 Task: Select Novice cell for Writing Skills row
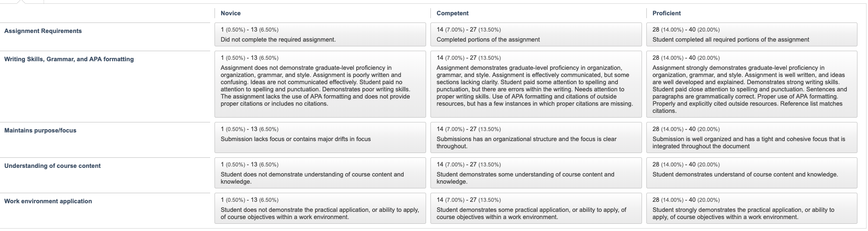click(x=320, y=84)
